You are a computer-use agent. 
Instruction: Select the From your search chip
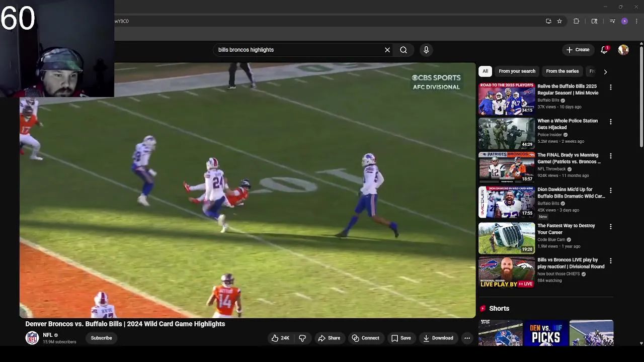[x=517, y=71]
